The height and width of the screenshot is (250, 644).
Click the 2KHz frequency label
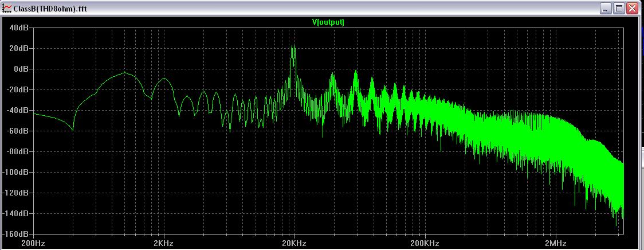pos(163,244)
